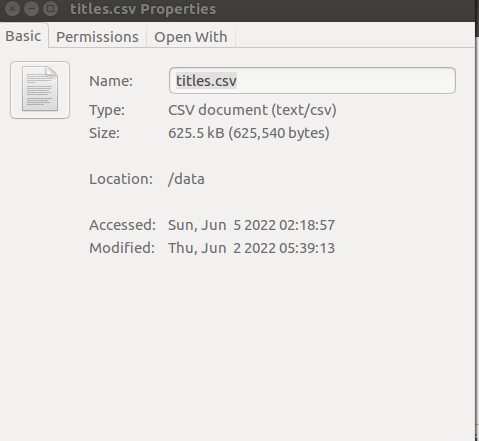Maximize the Properties dialog window

point(51,9)
